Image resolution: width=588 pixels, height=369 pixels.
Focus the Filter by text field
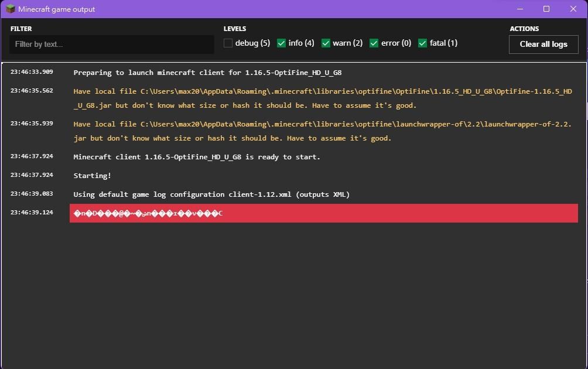click(x=112, y=45)
